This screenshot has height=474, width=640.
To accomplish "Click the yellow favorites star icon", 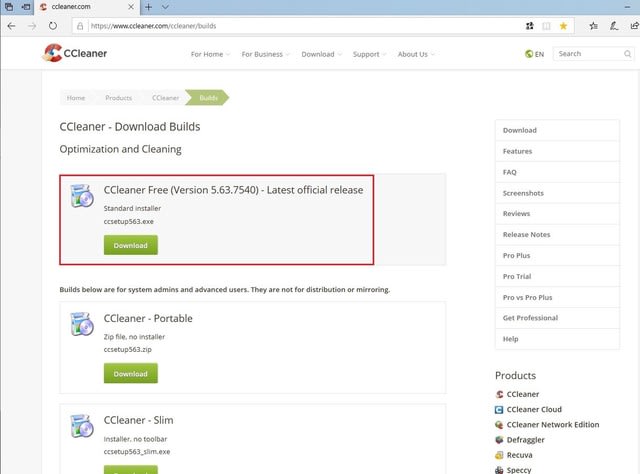I will tap(563, 26).
